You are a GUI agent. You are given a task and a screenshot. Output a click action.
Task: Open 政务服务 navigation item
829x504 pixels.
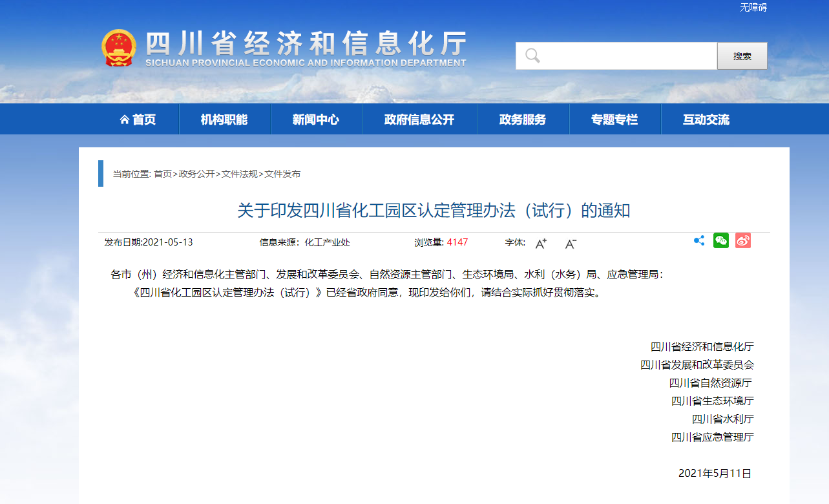[x=523, y=120]
